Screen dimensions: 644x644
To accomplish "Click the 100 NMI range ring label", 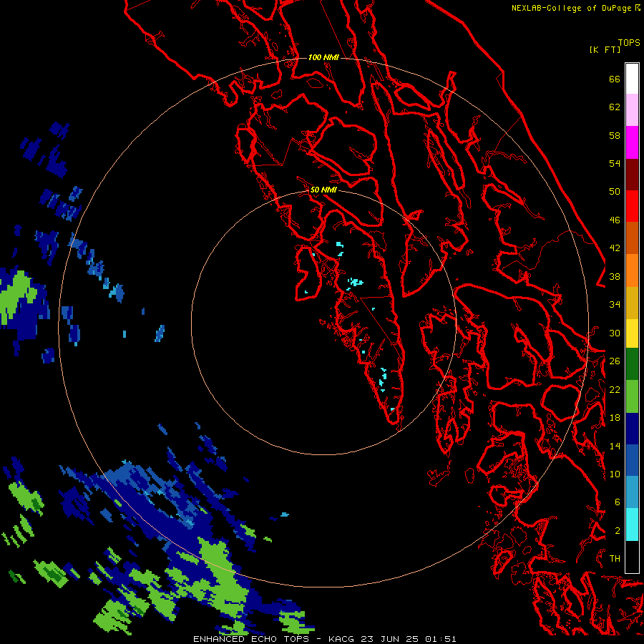I will tap(323, 57).
